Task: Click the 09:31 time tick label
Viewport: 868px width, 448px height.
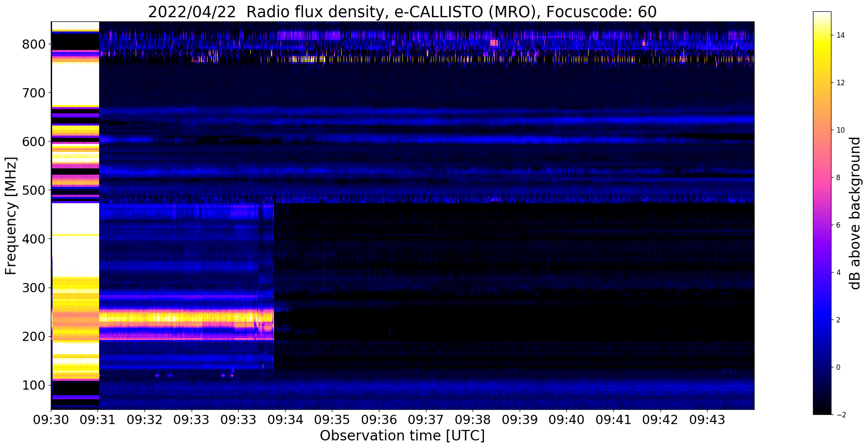Action: click(x=98, y=420)
